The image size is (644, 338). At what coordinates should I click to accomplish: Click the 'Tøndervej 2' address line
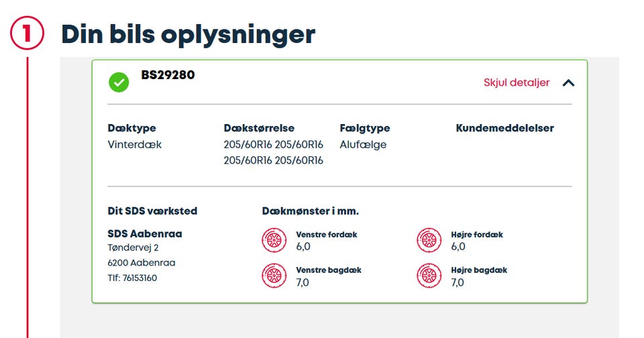point(133,248)
